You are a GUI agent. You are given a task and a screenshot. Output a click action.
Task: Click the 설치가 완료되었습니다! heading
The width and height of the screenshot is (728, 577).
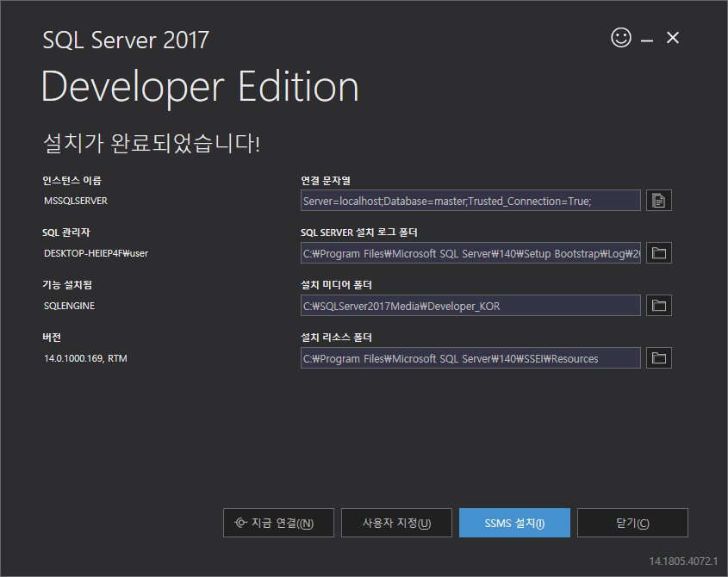point(152,142)
